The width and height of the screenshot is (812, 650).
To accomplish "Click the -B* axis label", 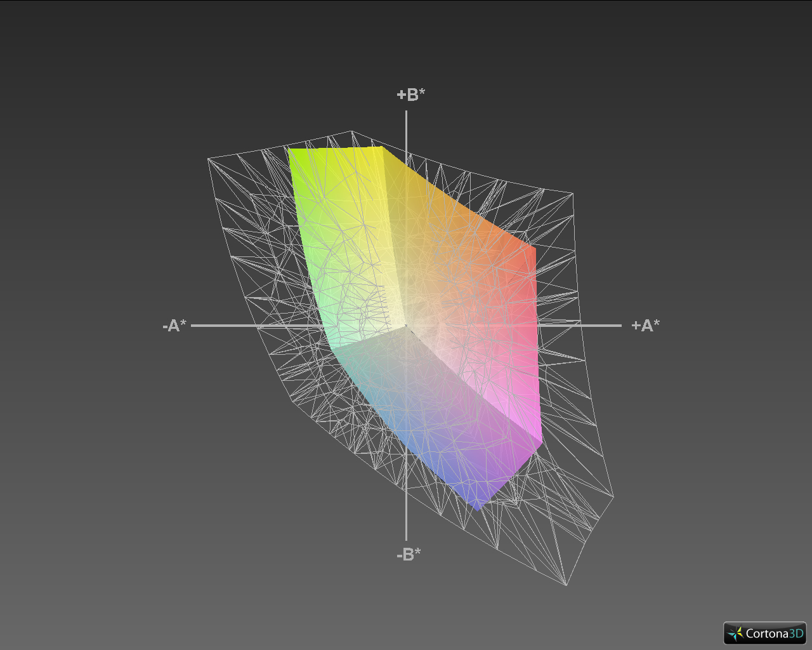I will [x=409, y=554].
